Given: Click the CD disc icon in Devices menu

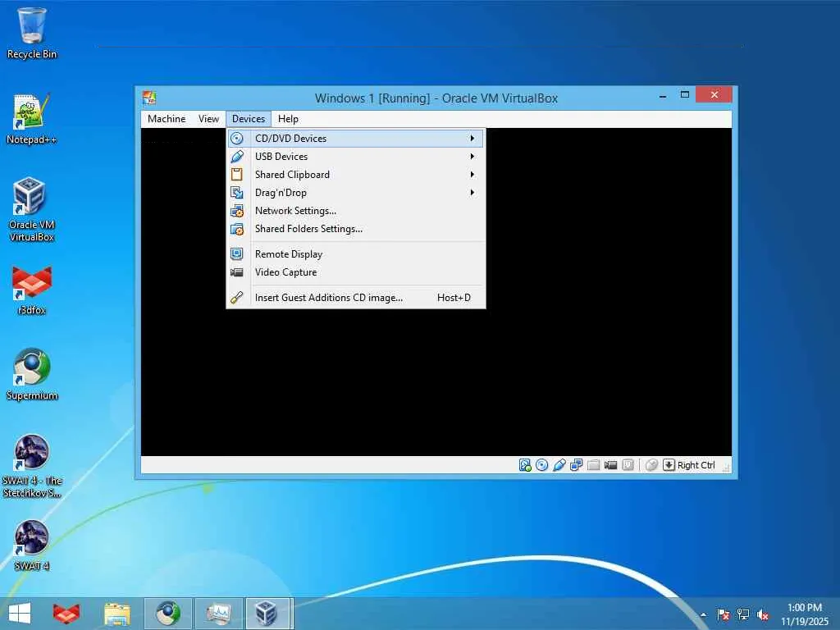Looking at the screenshot, I should click(237, 138).
